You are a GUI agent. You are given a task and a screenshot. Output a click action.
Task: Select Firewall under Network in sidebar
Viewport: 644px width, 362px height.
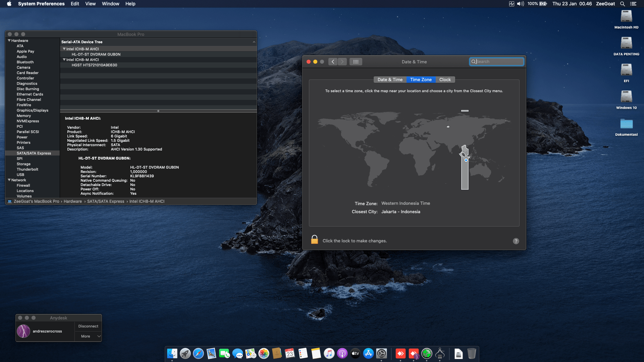23,185
